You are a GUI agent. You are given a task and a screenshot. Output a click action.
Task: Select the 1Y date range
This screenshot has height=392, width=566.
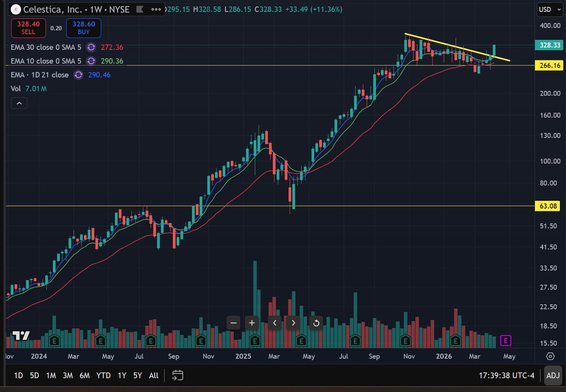click(122, 375)
